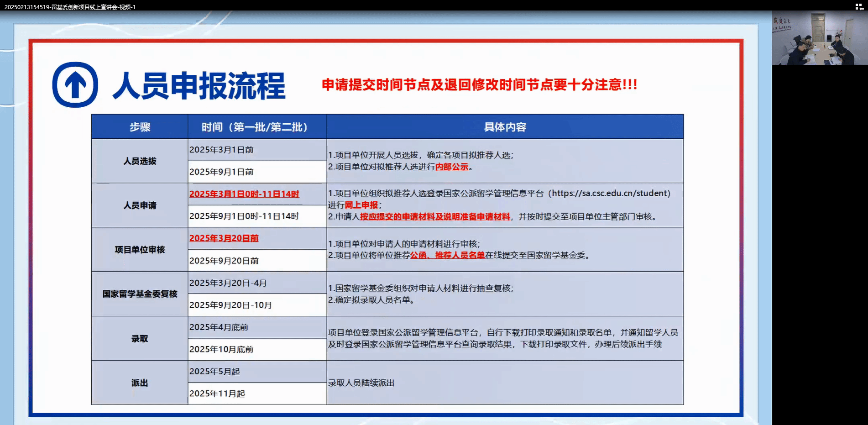Select the '国家留学基金委复核' step cell
Image resolution: width=868 pixels, height=425 pixels.
pos(140,294)
